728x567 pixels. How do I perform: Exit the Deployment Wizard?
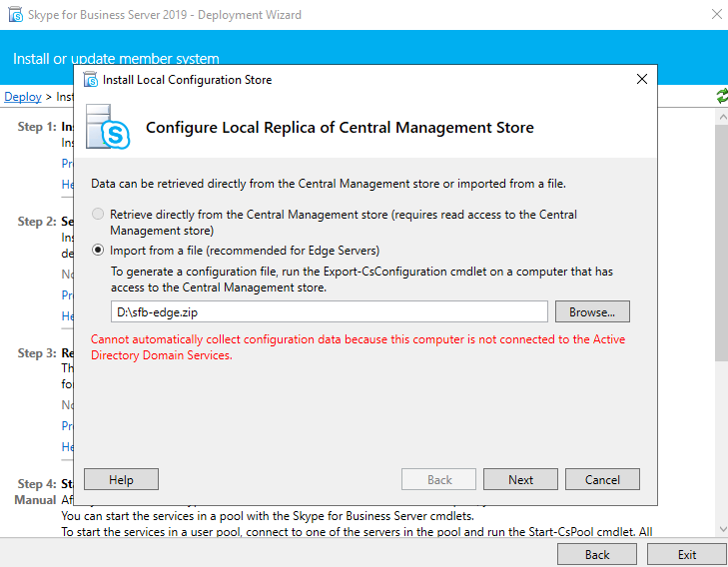click(686, 554)
